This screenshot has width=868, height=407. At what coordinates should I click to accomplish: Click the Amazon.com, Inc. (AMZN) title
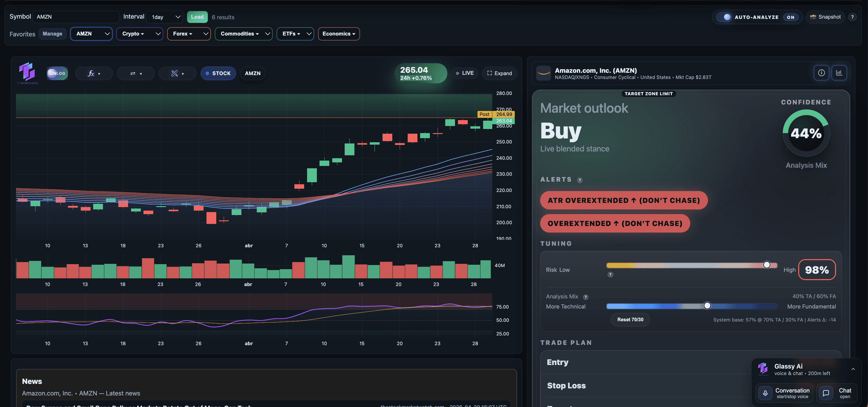596,70
